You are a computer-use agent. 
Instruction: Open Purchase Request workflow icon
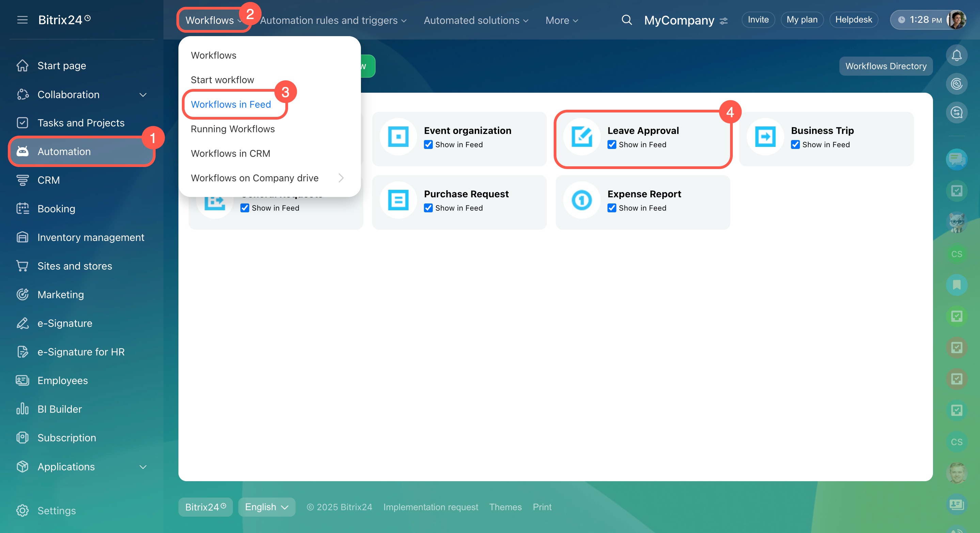click(398, 200)
